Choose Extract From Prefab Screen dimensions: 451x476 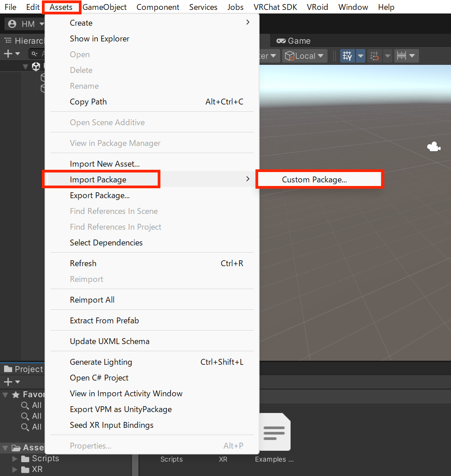pyautogui.click(x=152, y=321)
